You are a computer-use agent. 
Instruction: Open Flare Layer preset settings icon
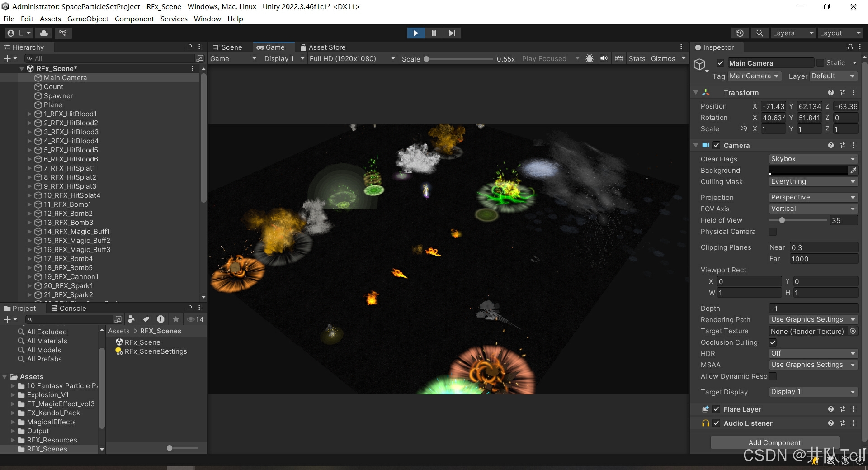(x=842, y=409)
